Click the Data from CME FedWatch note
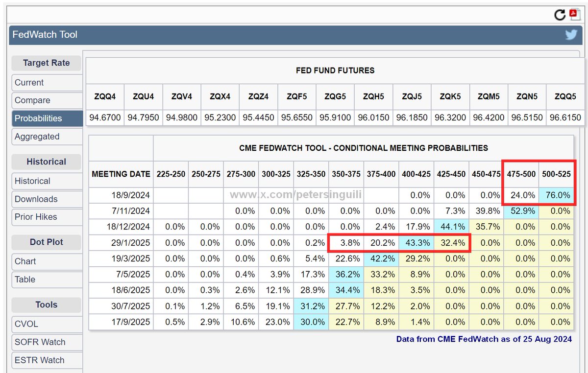 tap(484, 339)
